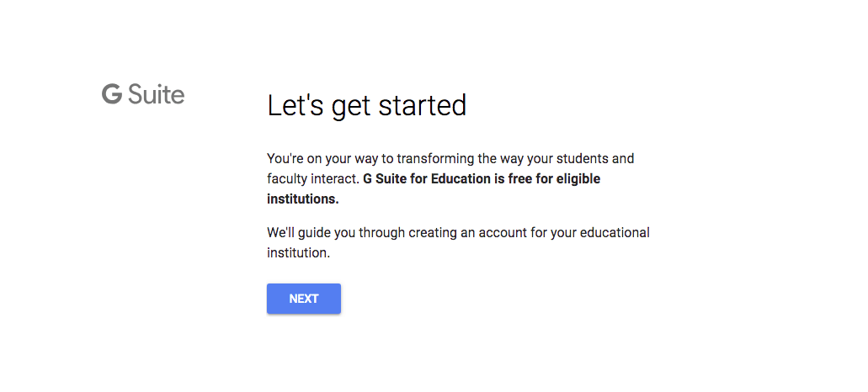Click the We'll guide you through paragraph
The height and width of the screenshot is (392, 868).
tap(458, 243)
